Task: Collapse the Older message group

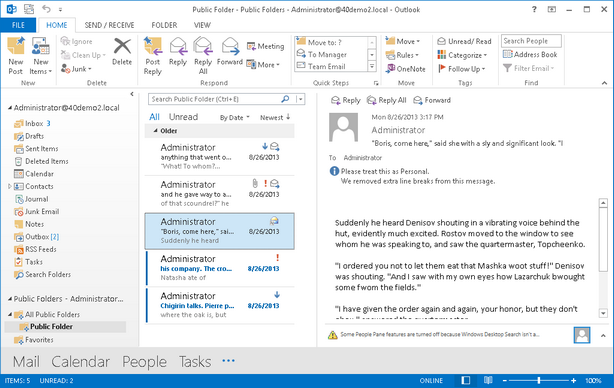Action: (x=155, y=130)
